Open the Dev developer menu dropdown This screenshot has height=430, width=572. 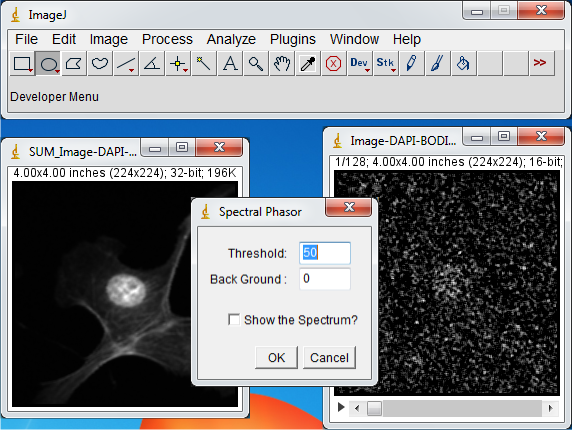point(359,64)
